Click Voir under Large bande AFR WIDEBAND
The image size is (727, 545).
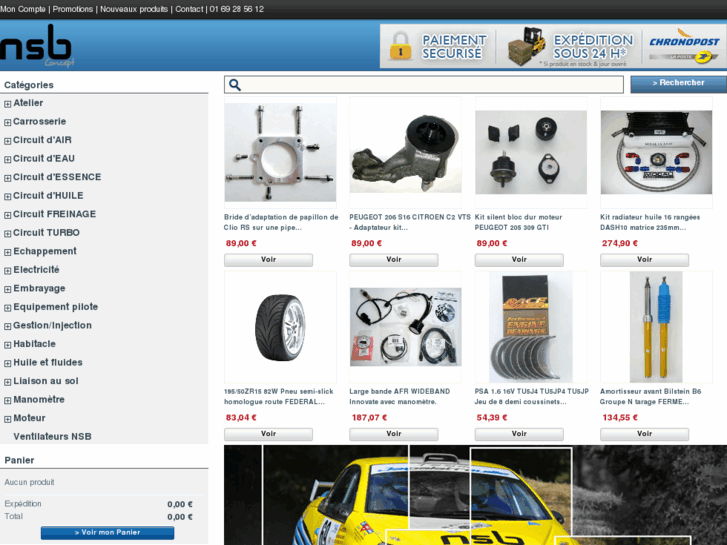point(394,434)
